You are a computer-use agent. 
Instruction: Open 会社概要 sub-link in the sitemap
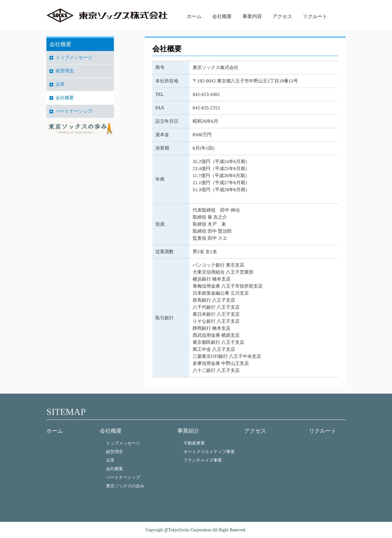click(x=114, y=469)
